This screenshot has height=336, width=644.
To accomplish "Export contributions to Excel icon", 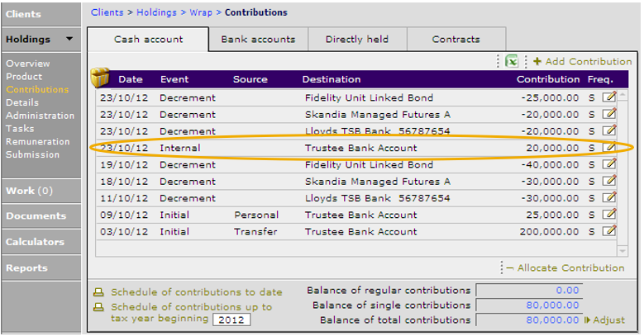I will (512, 62).
